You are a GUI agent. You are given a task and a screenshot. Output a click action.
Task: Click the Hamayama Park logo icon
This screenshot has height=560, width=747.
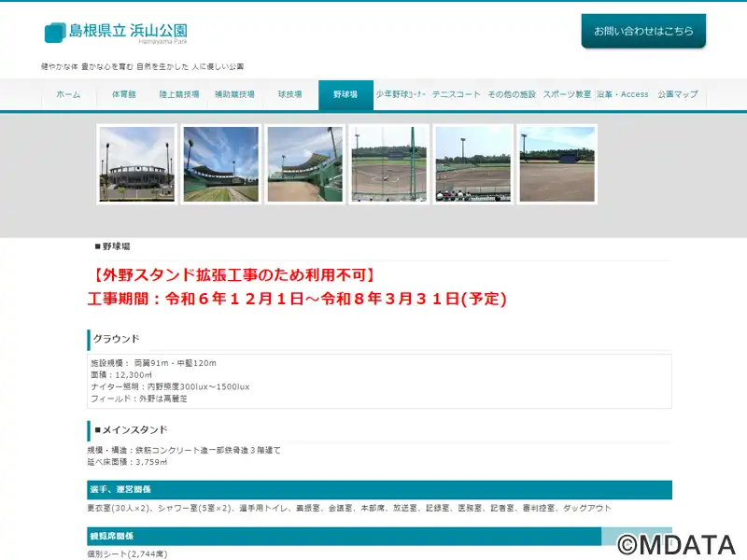55,33
